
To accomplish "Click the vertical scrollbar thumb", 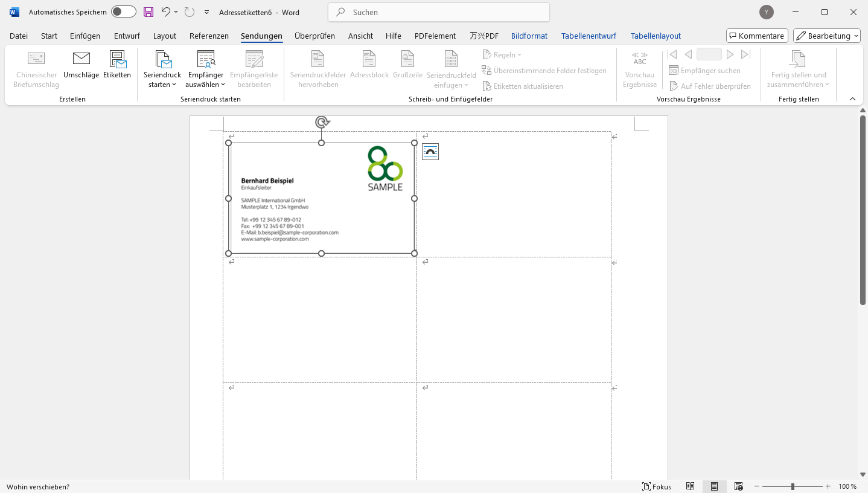I will pos(863,210).
